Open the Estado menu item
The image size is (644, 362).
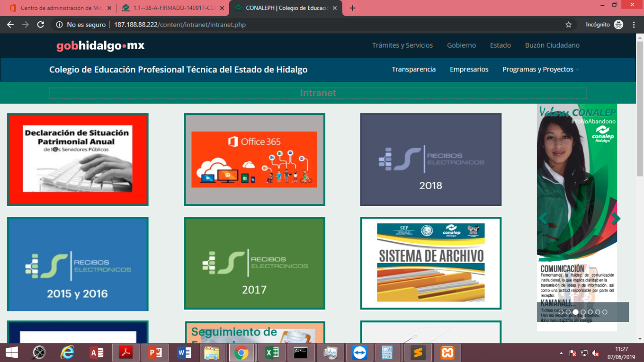[x=501, y=45]
